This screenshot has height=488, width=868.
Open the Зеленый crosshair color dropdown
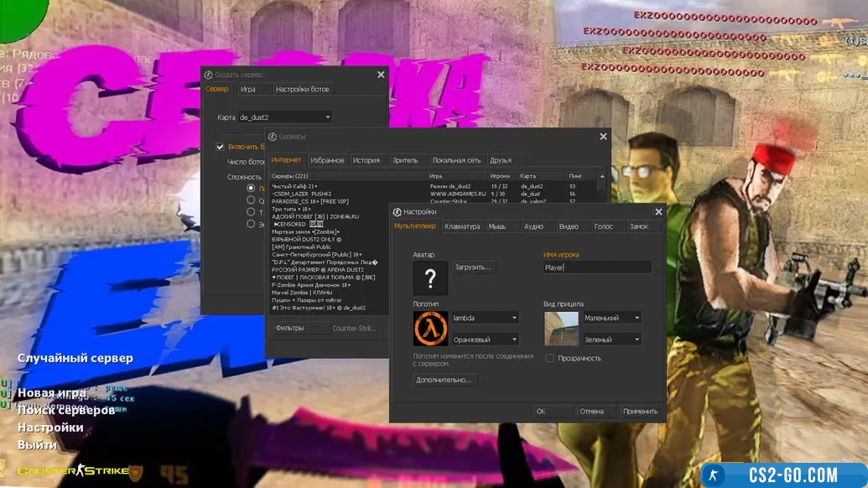click(x=612, y=340)
